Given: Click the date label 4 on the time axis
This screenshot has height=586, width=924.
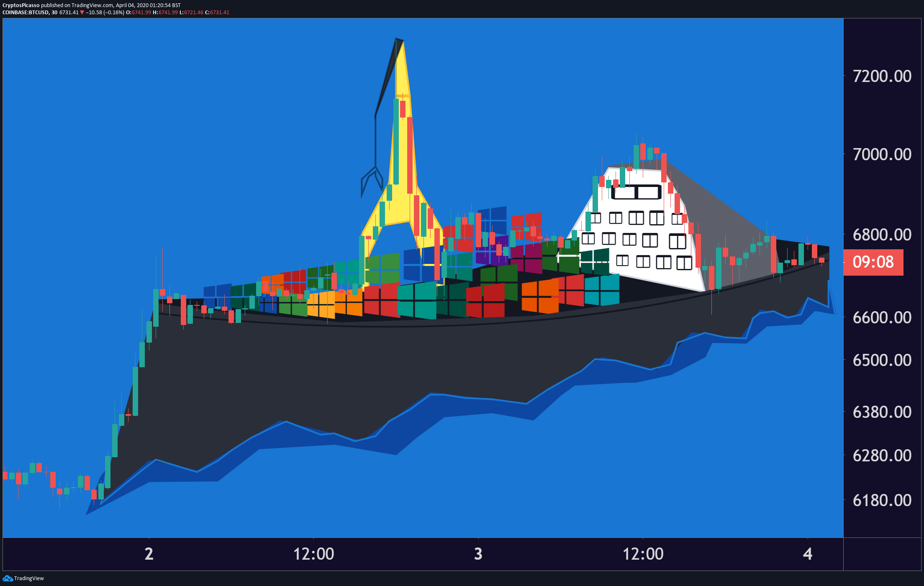Looking at the screenshot, I should [x=808, y=554].
